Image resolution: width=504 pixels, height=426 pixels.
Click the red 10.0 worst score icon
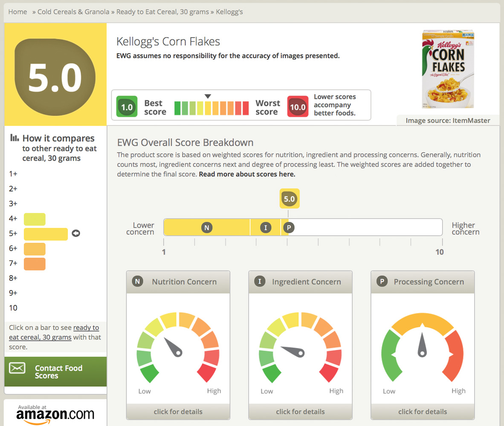(298, 106)
